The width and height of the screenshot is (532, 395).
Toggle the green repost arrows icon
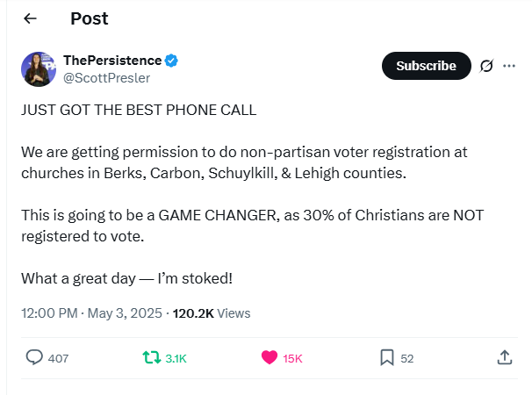tap(151, 357)
